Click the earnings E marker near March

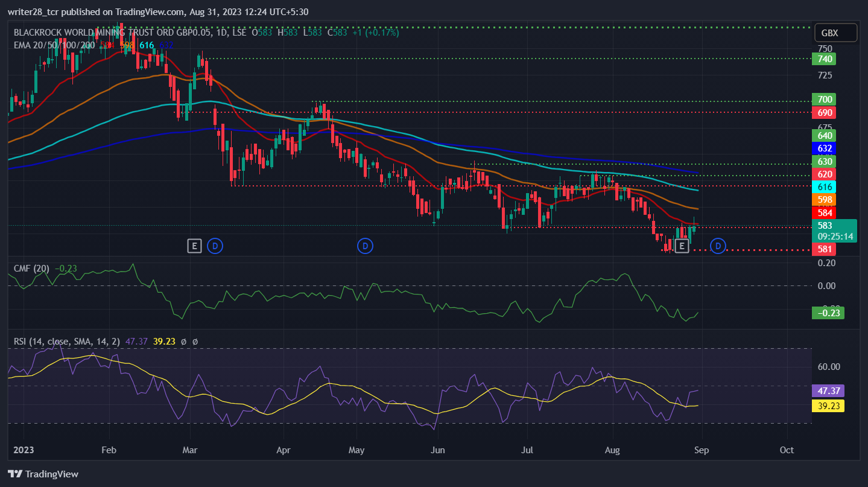[x=194, y=246]
